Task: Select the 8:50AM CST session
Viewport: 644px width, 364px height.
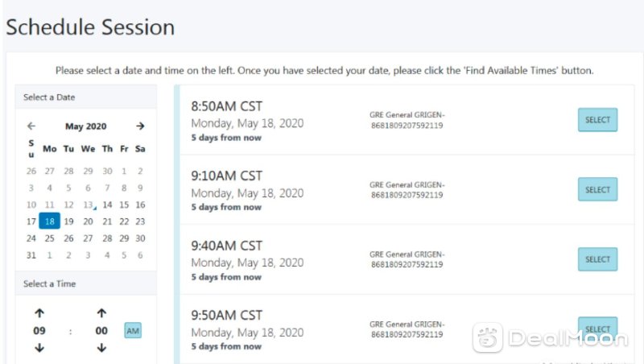Action: click(597, 120)
